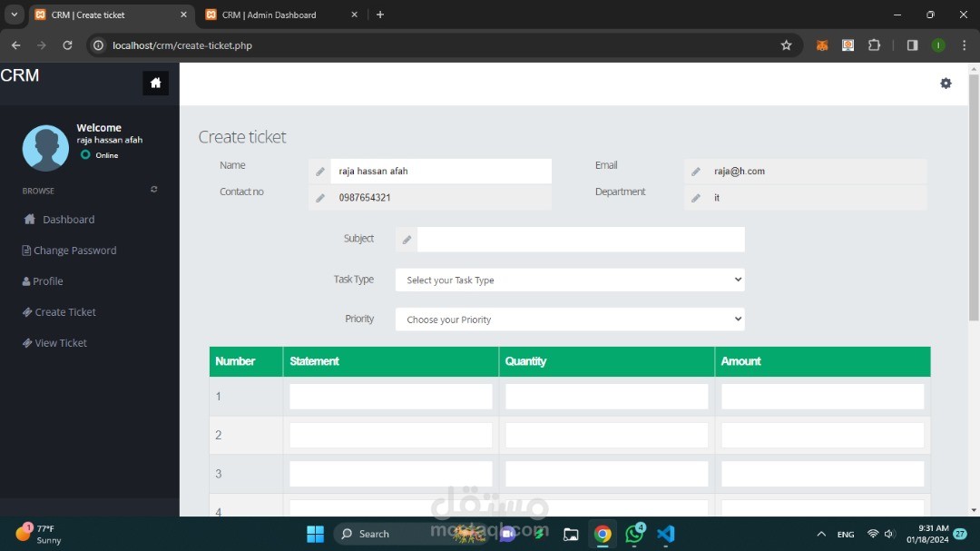Go to Change Password in the sidebar
980x551 pixels.
click(69, 251)
